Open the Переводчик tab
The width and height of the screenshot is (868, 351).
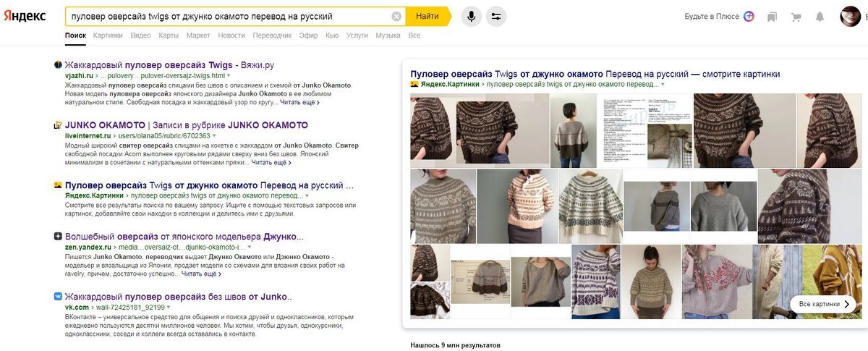tap(272, 35)
